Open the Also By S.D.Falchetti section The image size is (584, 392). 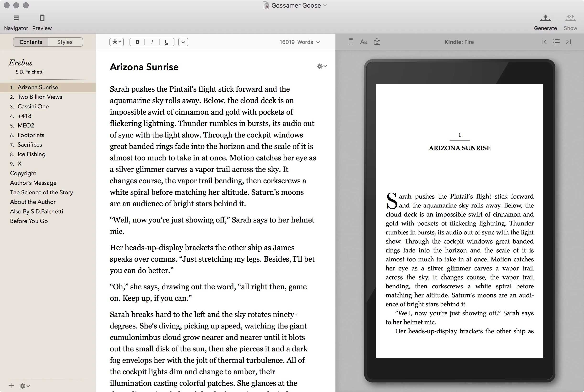[48, 211]
